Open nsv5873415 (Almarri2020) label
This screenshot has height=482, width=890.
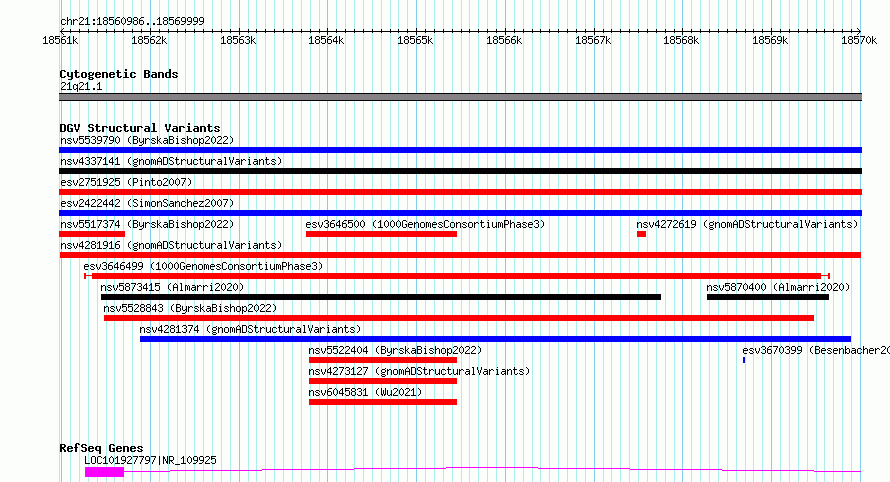(172, 287)
